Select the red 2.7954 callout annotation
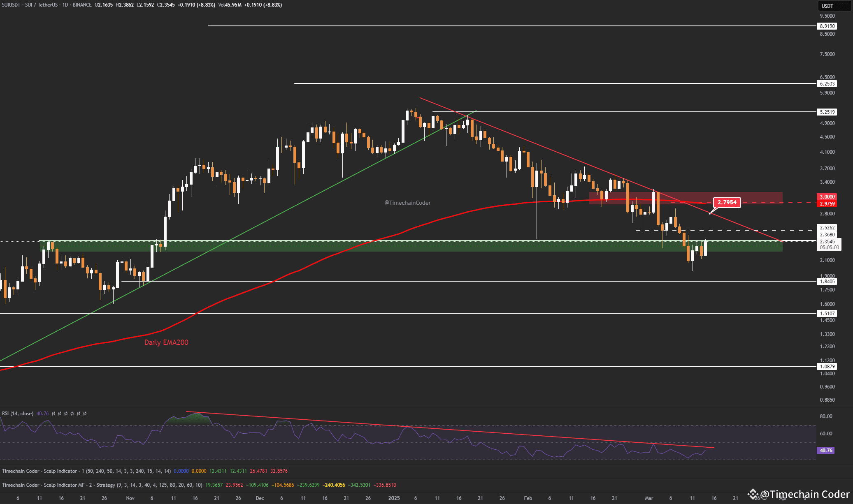The image size is (853, 504). [727, 202]
